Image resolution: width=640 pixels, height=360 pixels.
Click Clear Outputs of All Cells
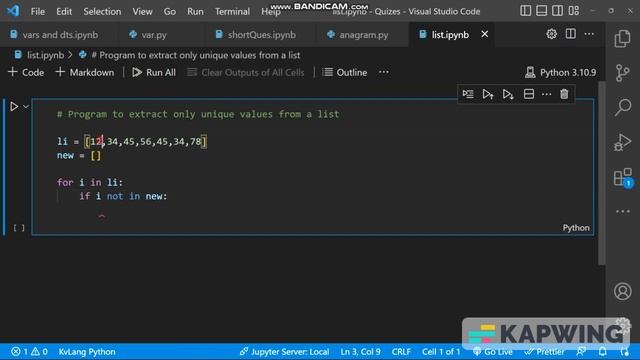tap(246, 72)
